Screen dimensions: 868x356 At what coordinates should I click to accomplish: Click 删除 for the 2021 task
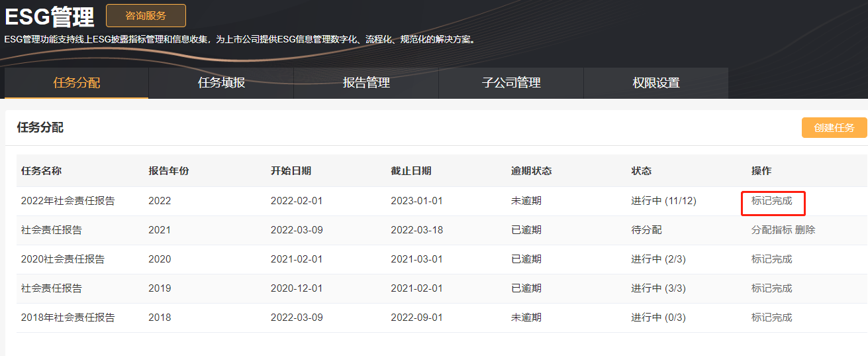[x=805, y=230]
